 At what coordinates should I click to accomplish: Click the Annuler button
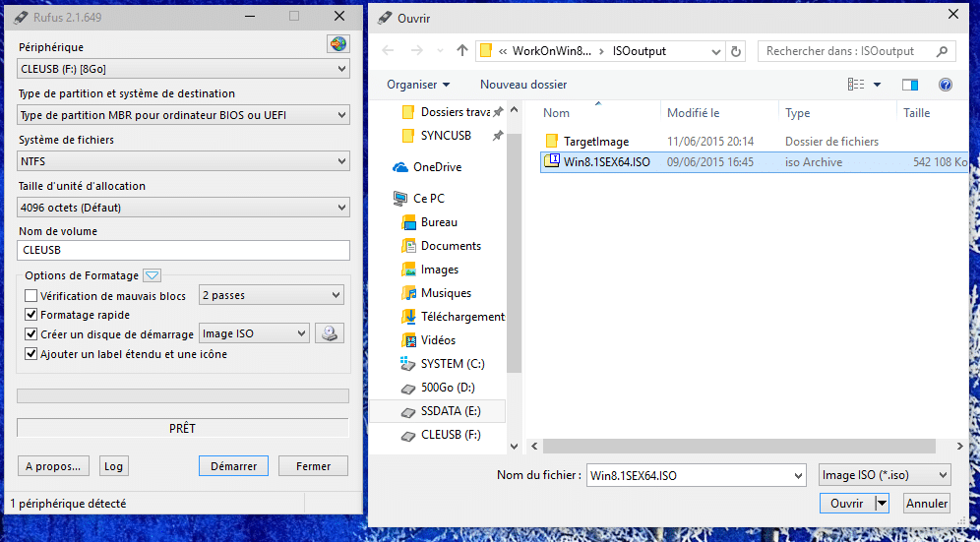pos(928,504)
